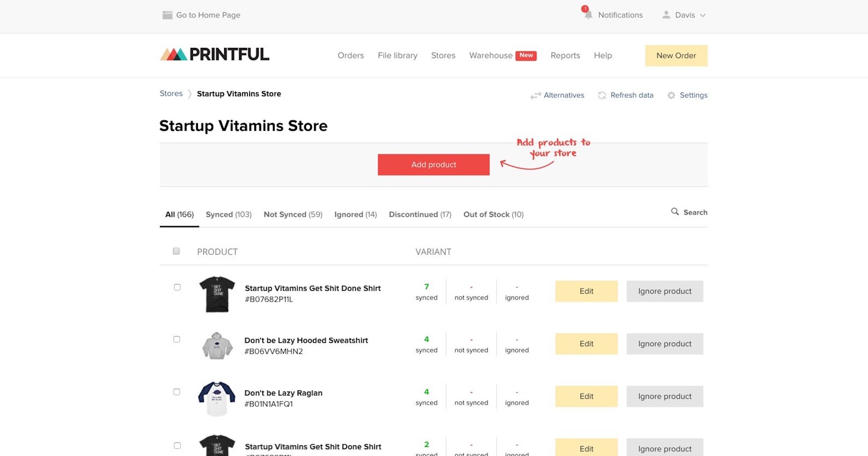Open the gray hooded sweatshirt thumbnail

(x=217, y=346)
